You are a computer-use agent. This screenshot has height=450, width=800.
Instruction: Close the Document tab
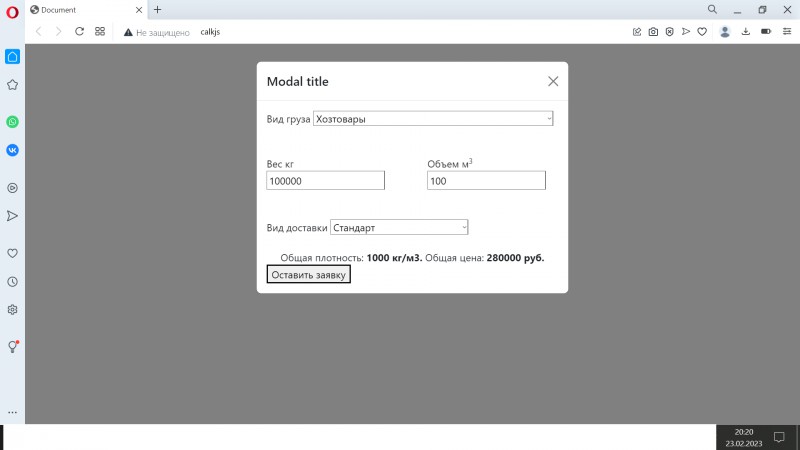point(139,10)
